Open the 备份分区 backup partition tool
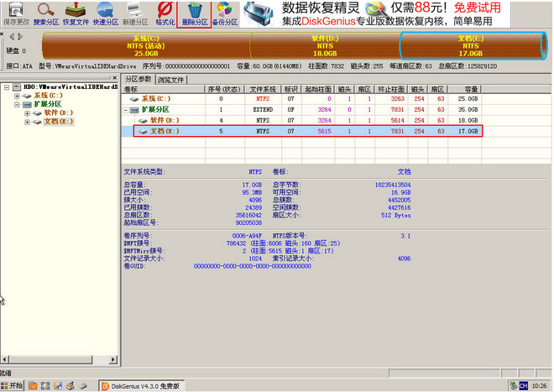 pyautogui.click(x=225, y=14)
